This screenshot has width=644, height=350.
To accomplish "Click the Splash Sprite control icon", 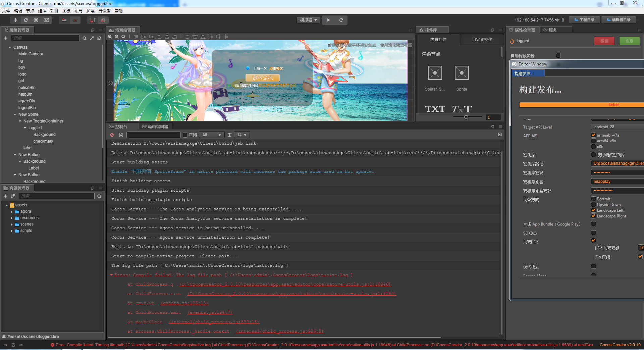I will [435, 73].
